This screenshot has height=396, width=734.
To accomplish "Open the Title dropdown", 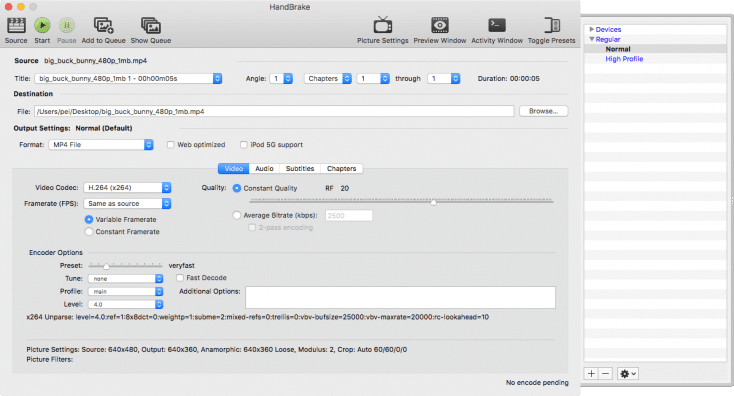I will click(128, 79).
